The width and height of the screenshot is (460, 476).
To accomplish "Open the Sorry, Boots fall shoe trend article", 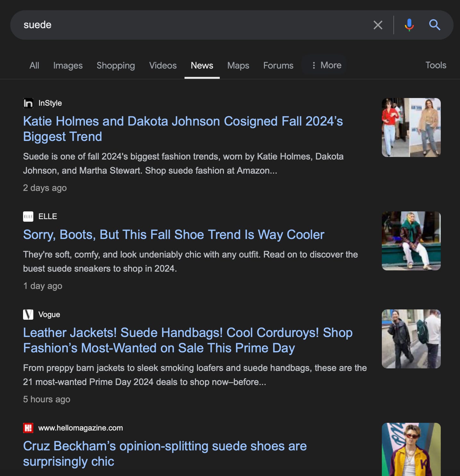I will tap(174, 234).
